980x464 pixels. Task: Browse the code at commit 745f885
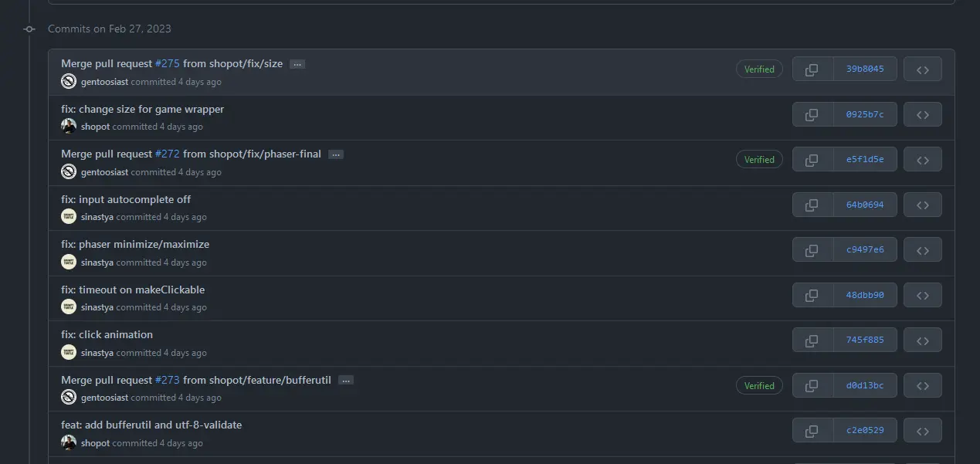point(922,340)
